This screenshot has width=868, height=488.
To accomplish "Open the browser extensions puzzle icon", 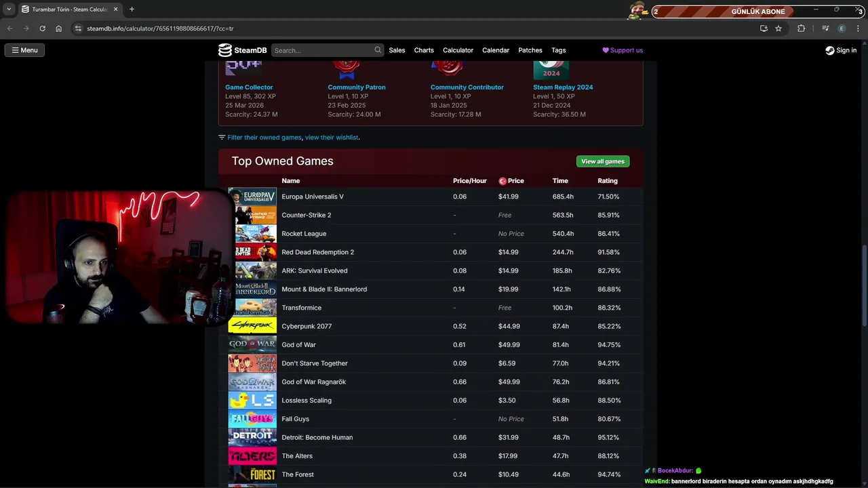I will click(802, 28).
